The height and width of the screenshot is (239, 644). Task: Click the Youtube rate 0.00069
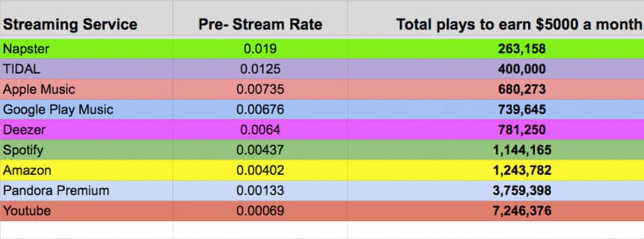[x=260, y=211]
